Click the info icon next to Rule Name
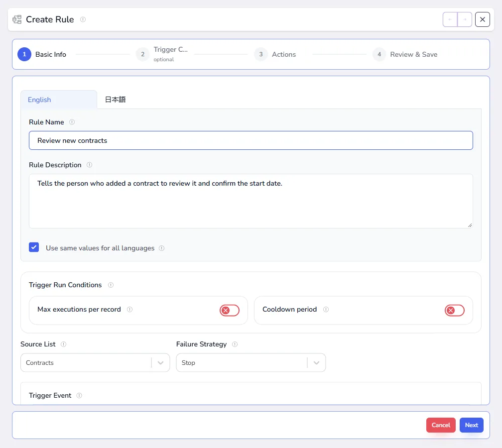502x448 pixels. (72, 122)
